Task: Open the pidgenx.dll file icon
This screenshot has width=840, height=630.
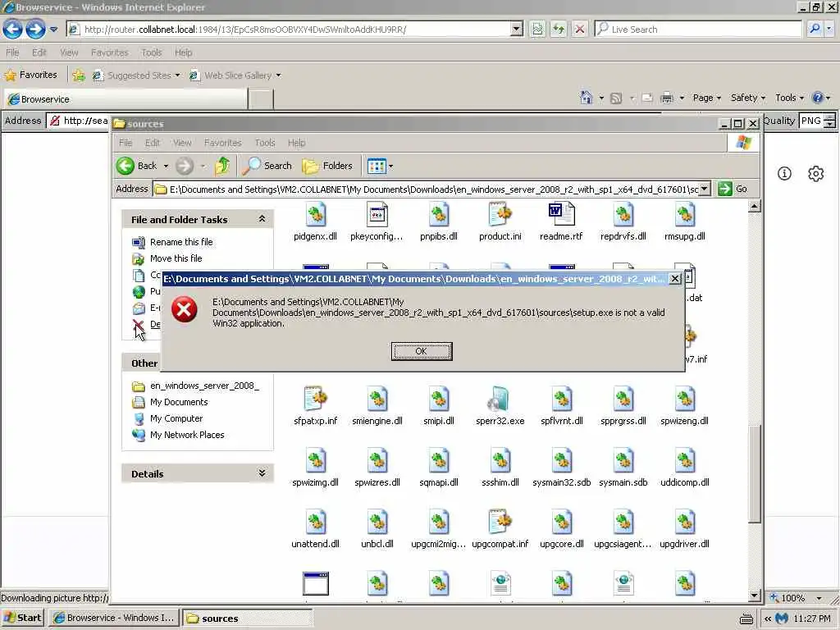Action: point(316,214)
